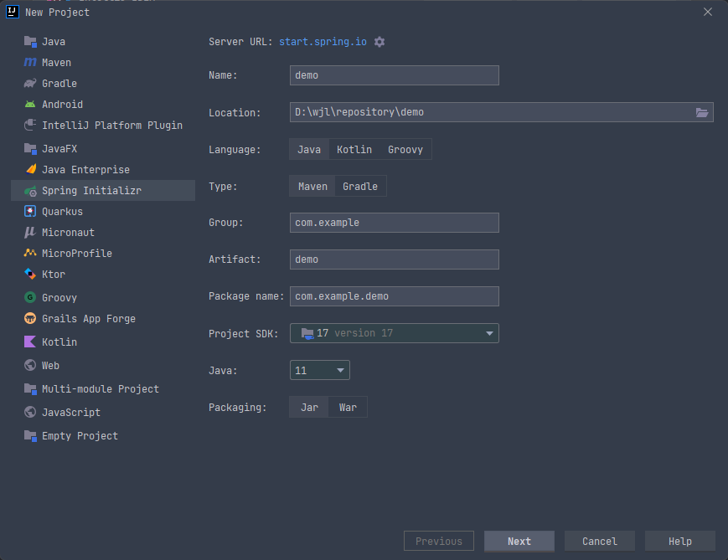Set language to Groovy

click(x=405, y=149)
